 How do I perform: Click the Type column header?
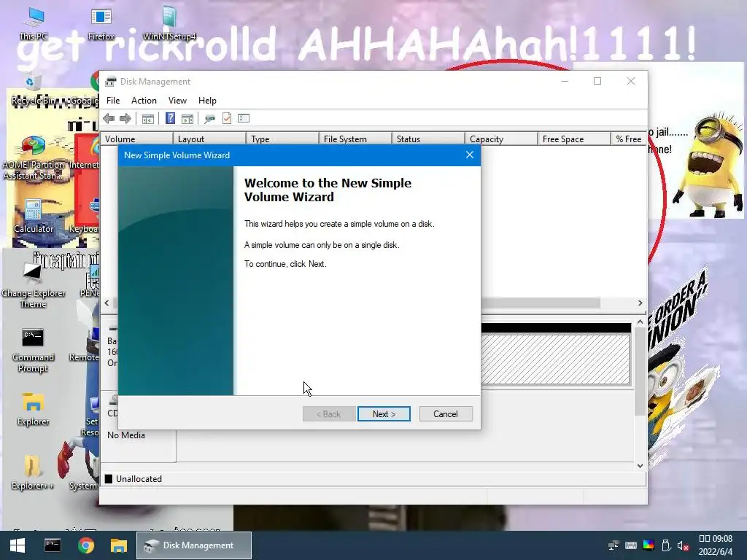(x=282, y=139)
